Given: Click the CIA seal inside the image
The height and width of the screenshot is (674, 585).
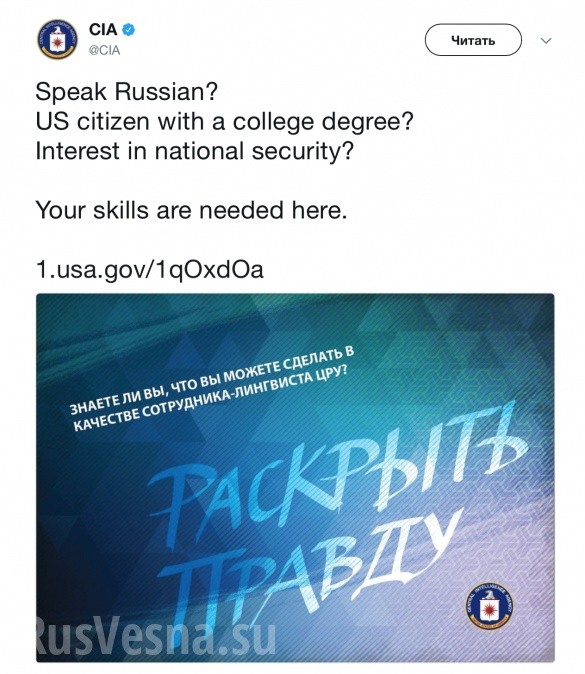Looking at the screenshot, I should click(x=489, y=606).
